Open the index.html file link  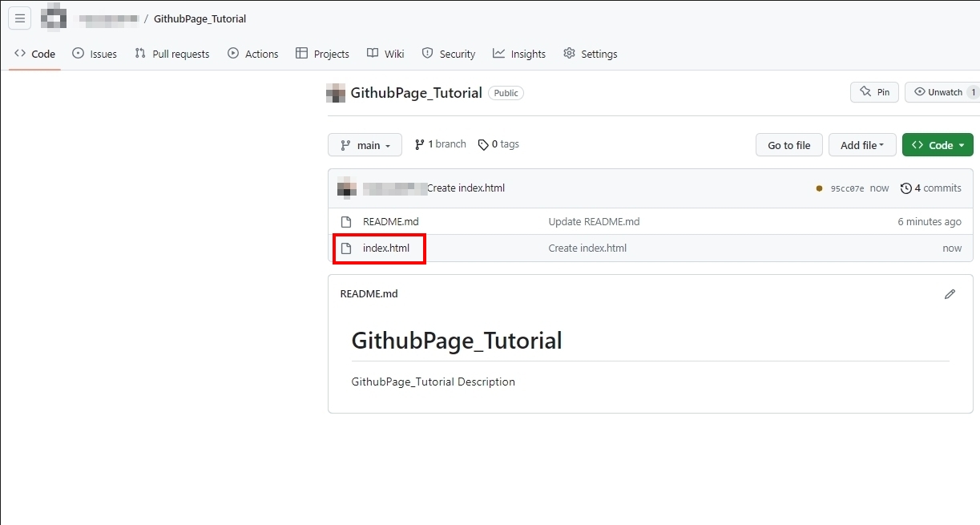pyautogui.click(x=386, y=248)
